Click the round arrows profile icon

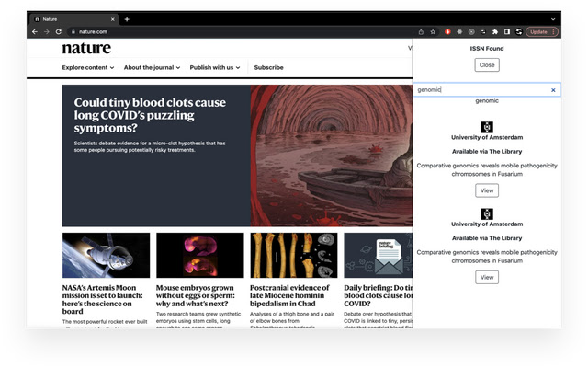click(519, 32)
